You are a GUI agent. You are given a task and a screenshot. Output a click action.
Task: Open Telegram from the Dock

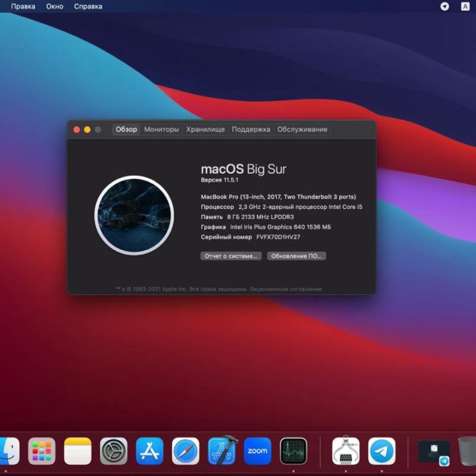382,451
